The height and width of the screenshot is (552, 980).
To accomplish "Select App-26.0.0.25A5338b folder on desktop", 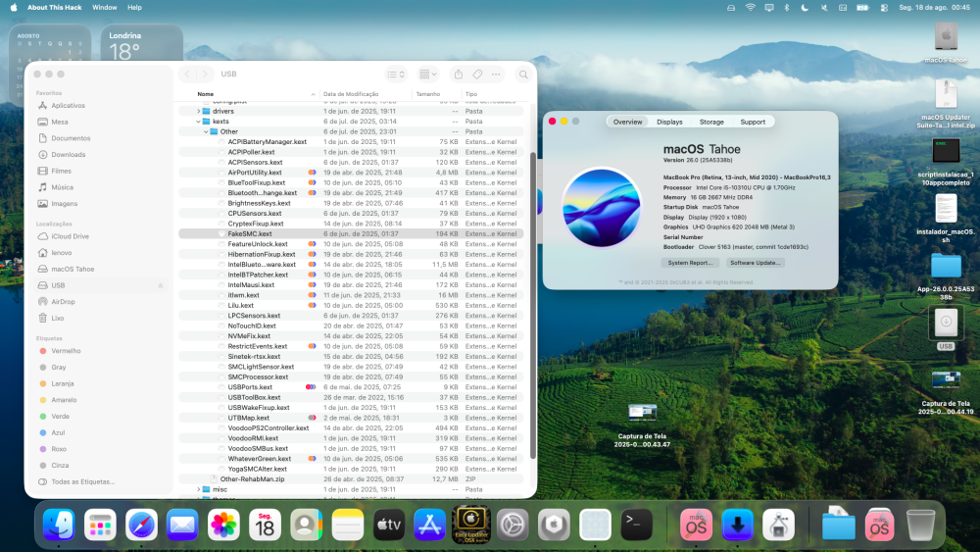I will coord(946,276).
